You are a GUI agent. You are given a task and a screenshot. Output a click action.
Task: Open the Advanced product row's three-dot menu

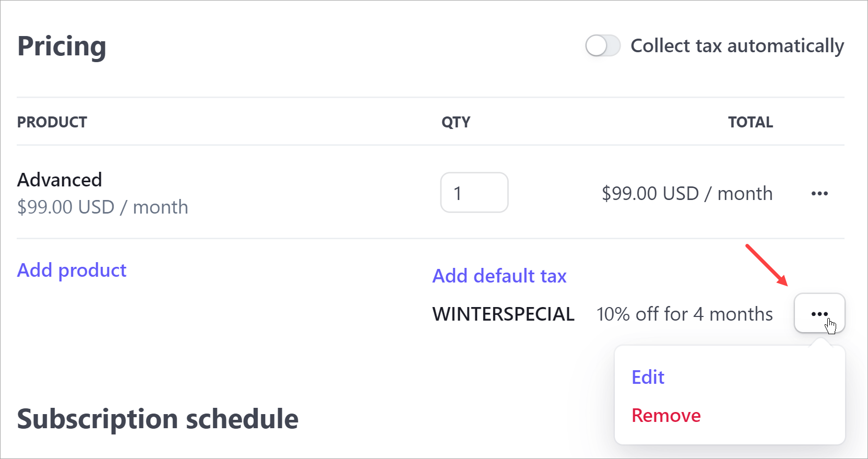pos(819,194)
